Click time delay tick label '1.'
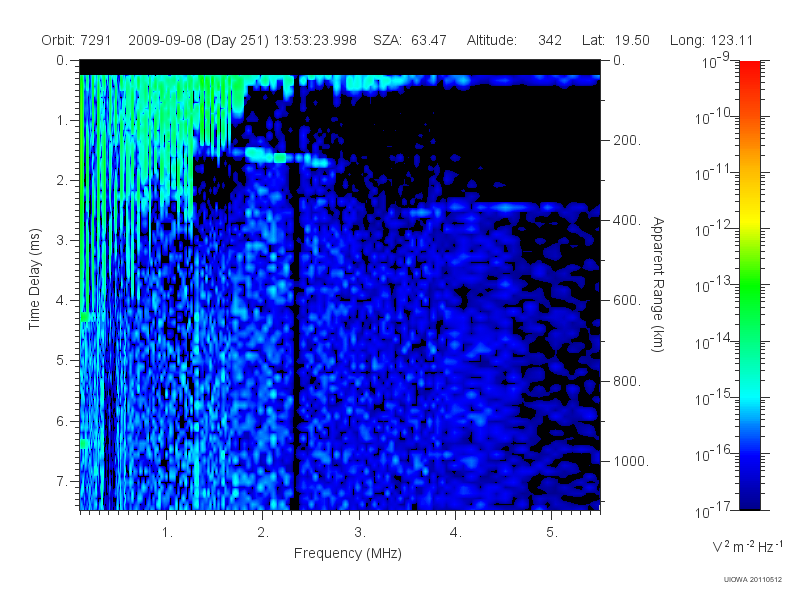Viewport: 800px width, 600px height. point(62,121)
